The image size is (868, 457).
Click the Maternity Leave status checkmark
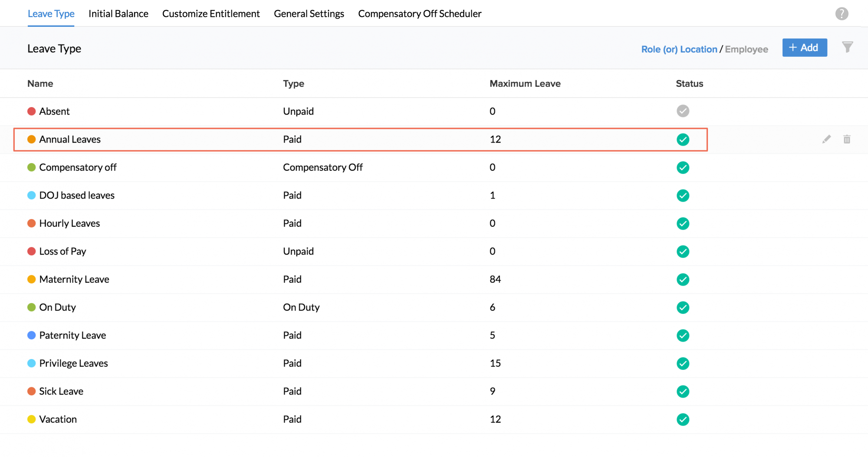(683, 280)
